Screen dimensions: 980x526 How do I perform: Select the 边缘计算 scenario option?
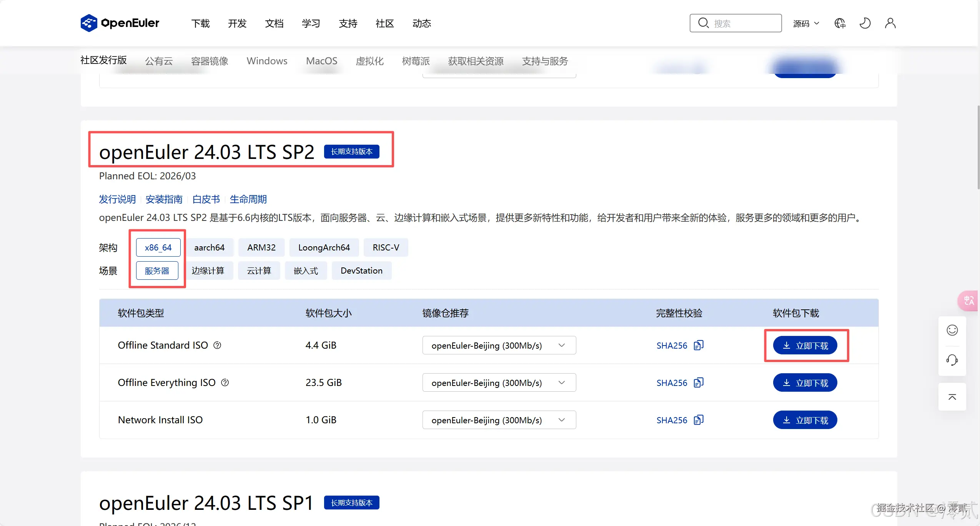tap(208, 271)
